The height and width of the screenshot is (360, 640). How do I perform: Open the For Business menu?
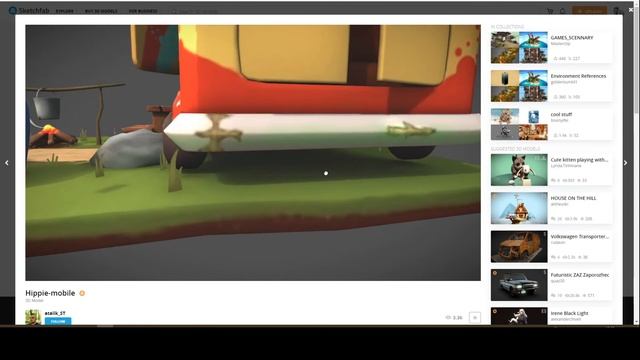point(143,11)
